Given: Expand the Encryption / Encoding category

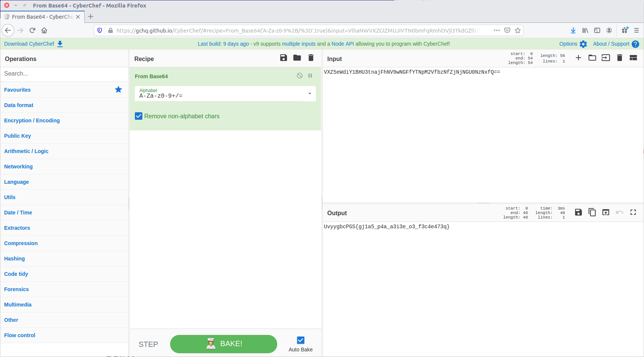Looking at the screenshot, I should pyautogui.click(x=32, y=120).
